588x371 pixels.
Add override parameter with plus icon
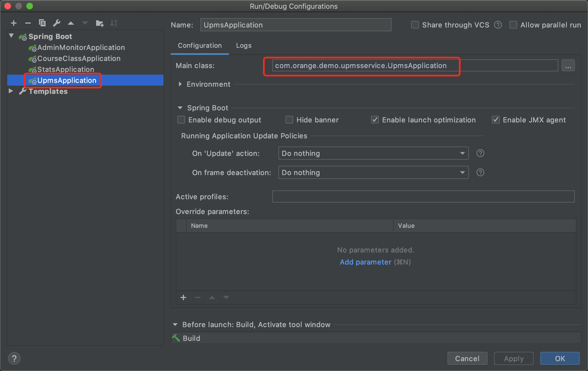pos(183,297)
